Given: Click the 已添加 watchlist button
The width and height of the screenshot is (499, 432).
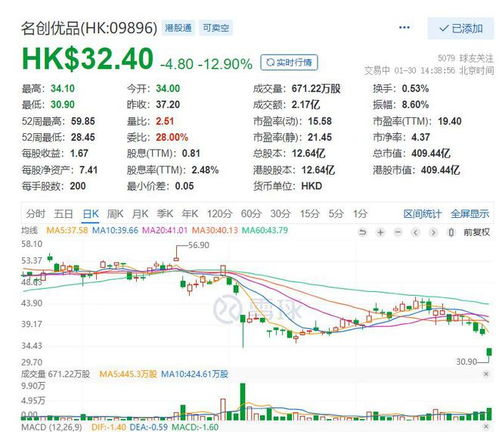Looking at the screenshot, I should point(461,28).
